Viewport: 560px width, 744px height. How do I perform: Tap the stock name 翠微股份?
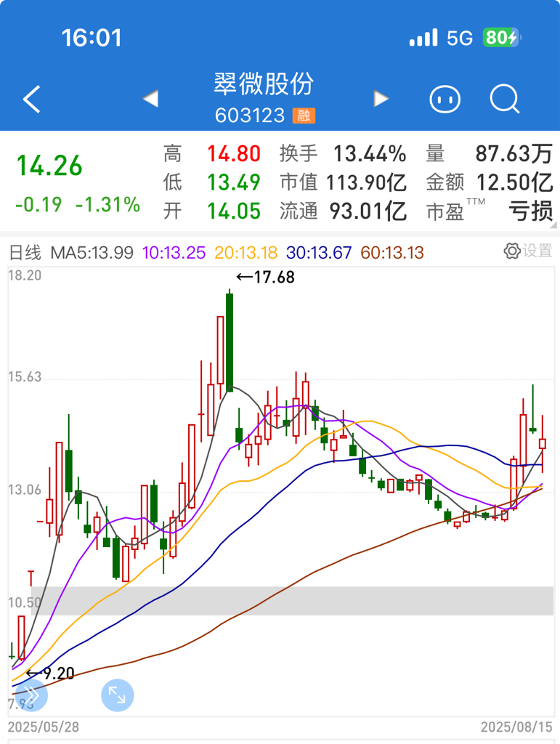pos(264,84)
